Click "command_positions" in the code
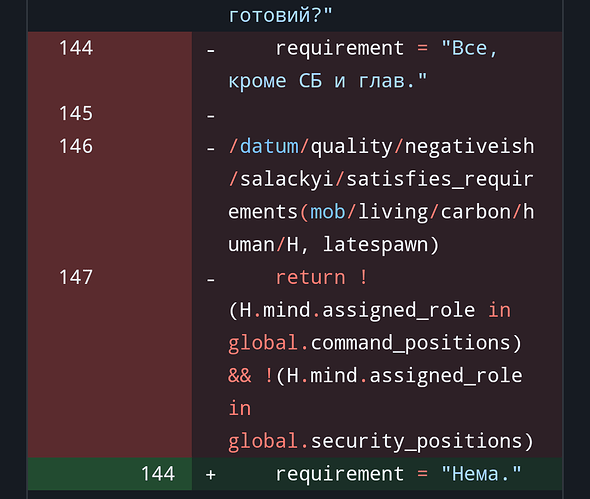The height and width of the screenshot is (499, 590). (x=411, y=343)
